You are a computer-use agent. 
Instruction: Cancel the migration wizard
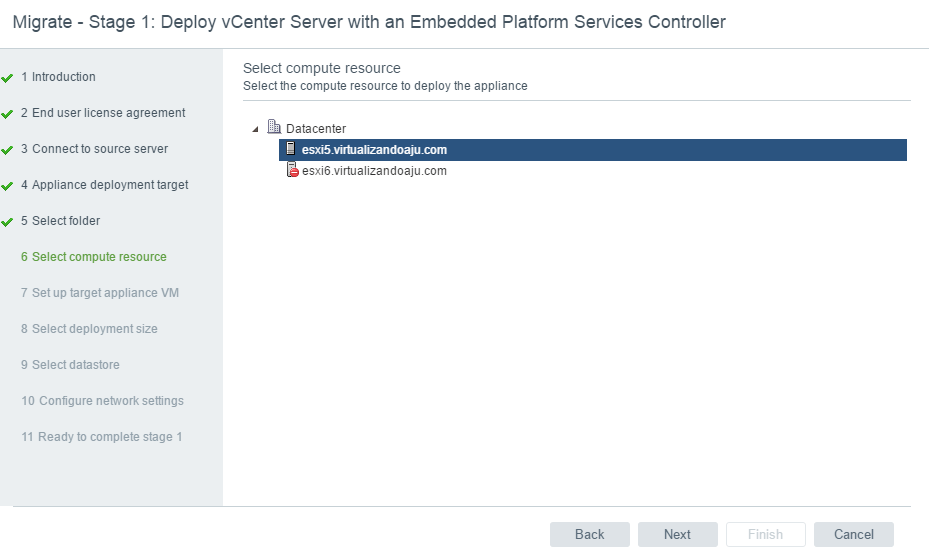[853, 534]
